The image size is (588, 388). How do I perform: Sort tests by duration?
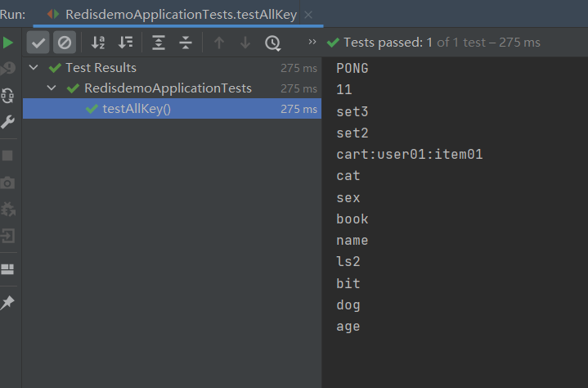[x=126, y=43]
